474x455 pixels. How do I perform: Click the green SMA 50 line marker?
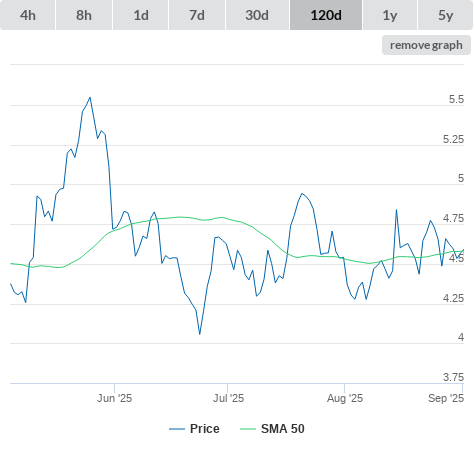click(x=248, y=429)
